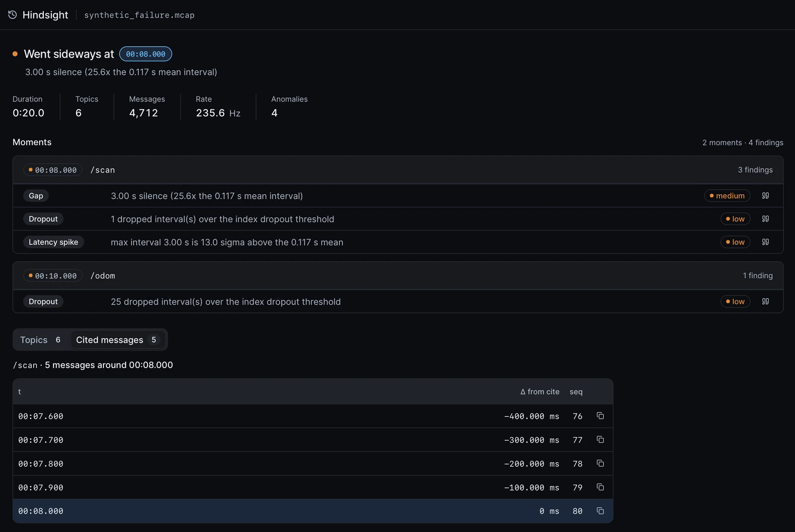
Task: Click the medium severity badge on Gap
Action: pyautogui.click(x=727, y=196)
